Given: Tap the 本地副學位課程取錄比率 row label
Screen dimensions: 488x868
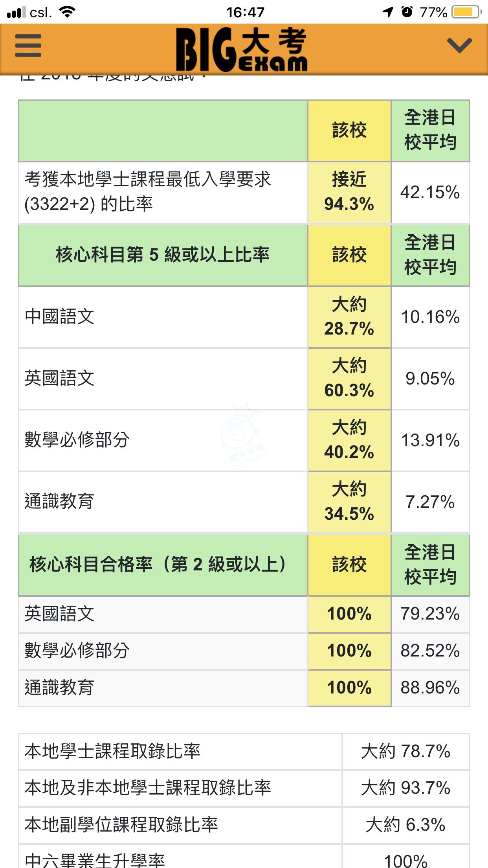Looking at the screenshot, I should [x=121, y=825].
